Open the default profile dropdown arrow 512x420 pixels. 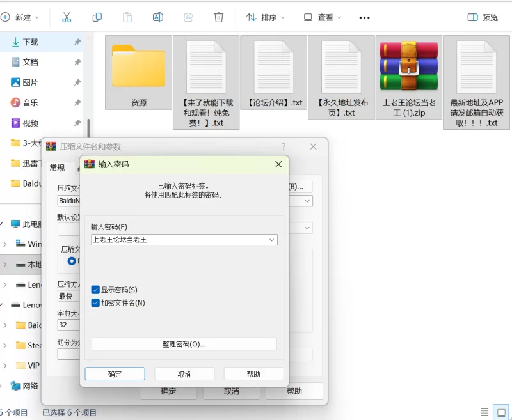[307, 228]
